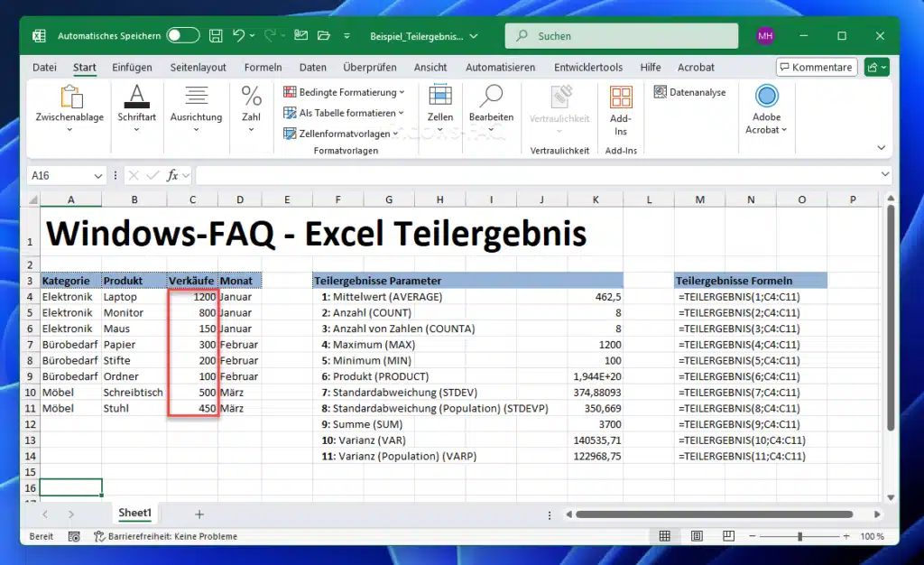The width and height of the screenshot is (924, 565).
Task: Click cell with =TEILERGEBNIS(9;C4:C11)
Action: [739, 424]
